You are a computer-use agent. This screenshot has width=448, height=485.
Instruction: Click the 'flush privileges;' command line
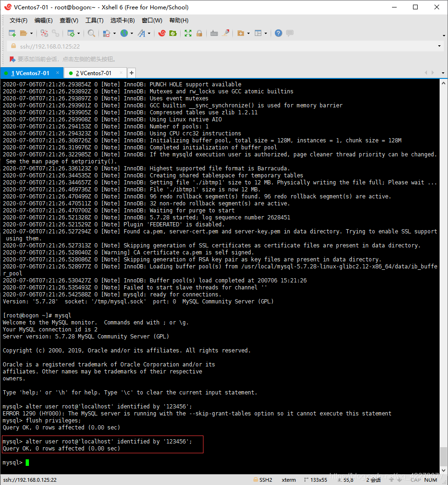(42, 421)
